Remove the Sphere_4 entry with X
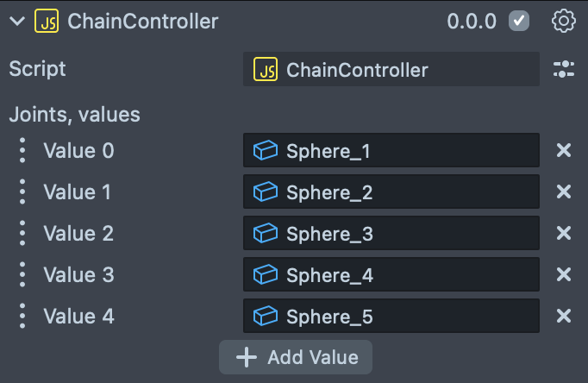Image resolution: width=588 pixels, height=383 pixels. 564,275
